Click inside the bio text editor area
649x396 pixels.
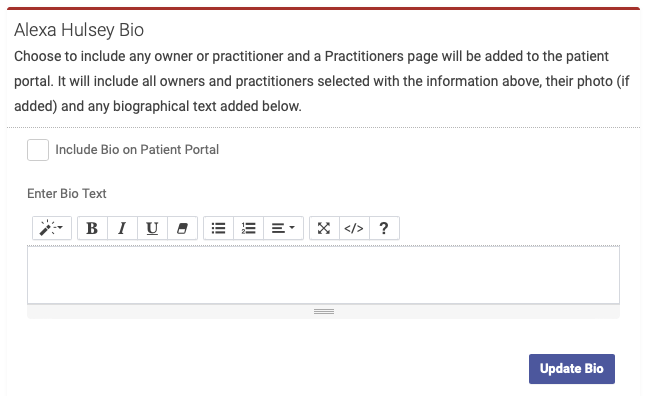click(324, 275)
